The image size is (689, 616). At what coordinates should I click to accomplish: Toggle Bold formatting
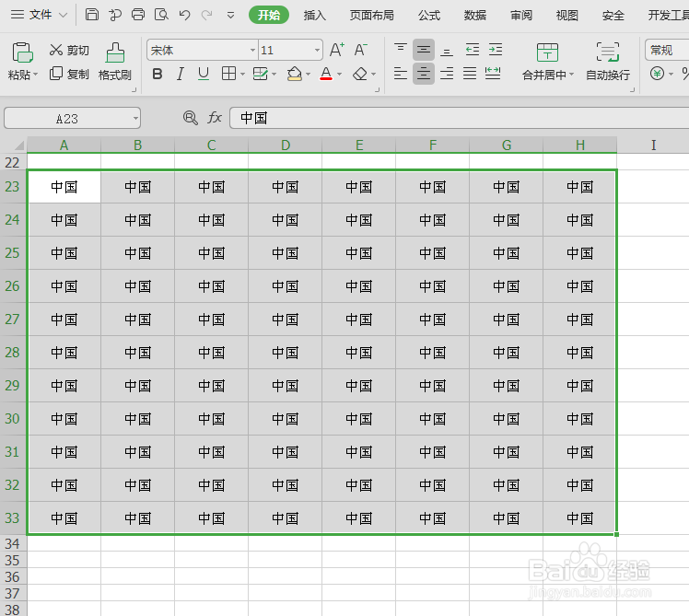158,74
